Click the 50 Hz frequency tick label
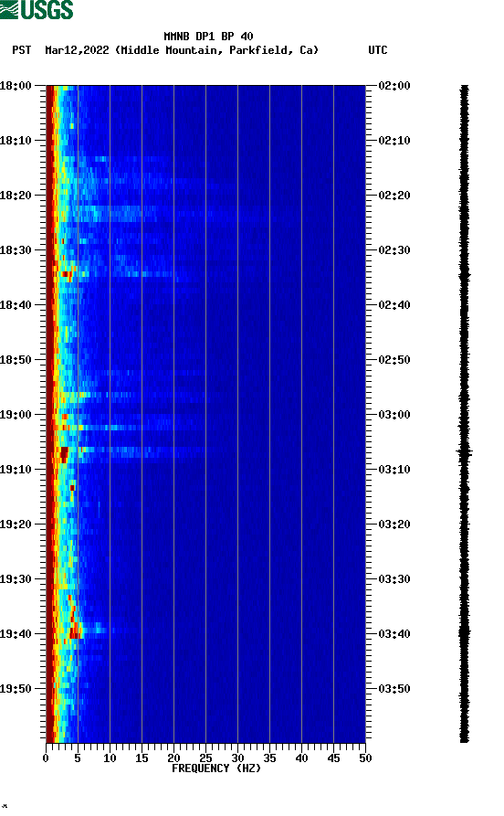 pos(365,758)
